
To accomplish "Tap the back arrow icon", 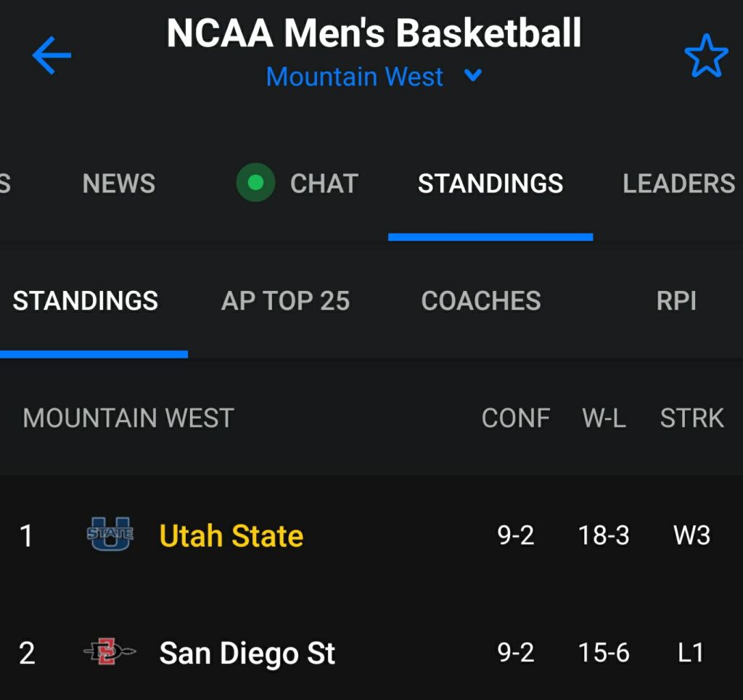I will 52,56.
